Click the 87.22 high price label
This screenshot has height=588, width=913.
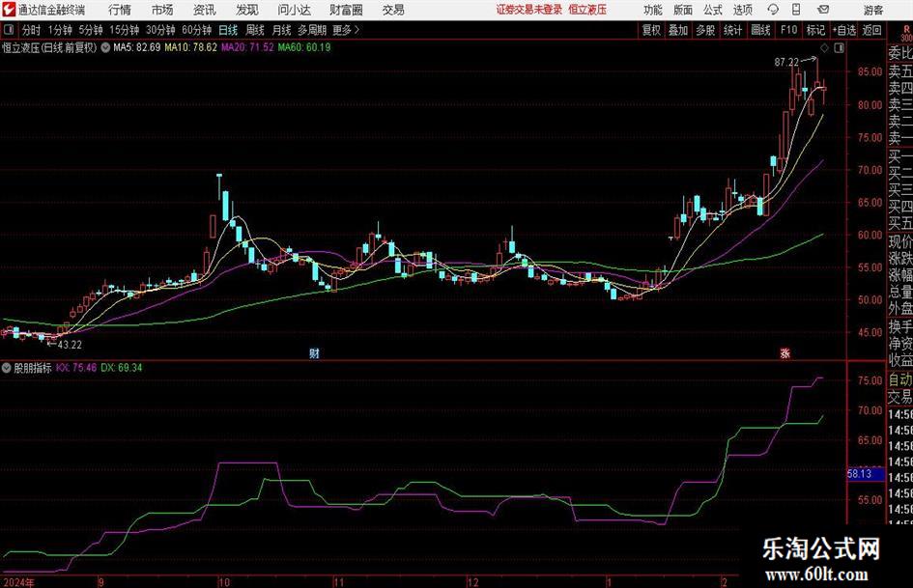click(x=786, y=63)
